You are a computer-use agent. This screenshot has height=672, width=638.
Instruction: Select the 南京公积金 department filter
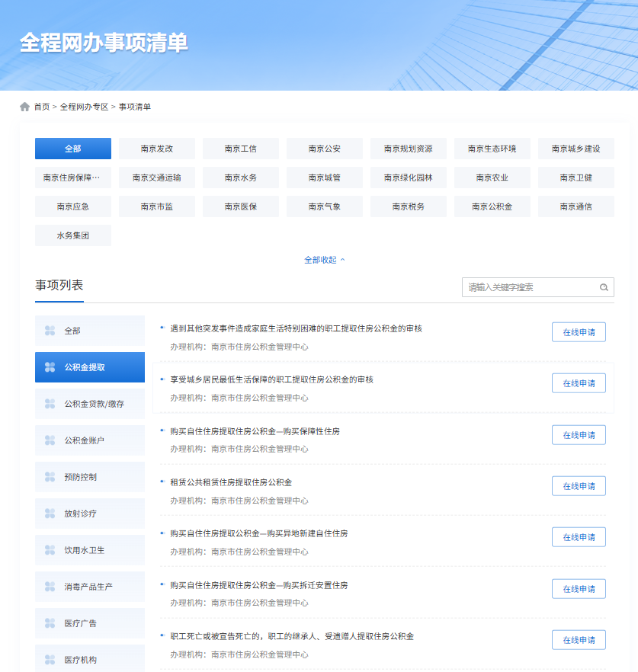click(492, 206)
